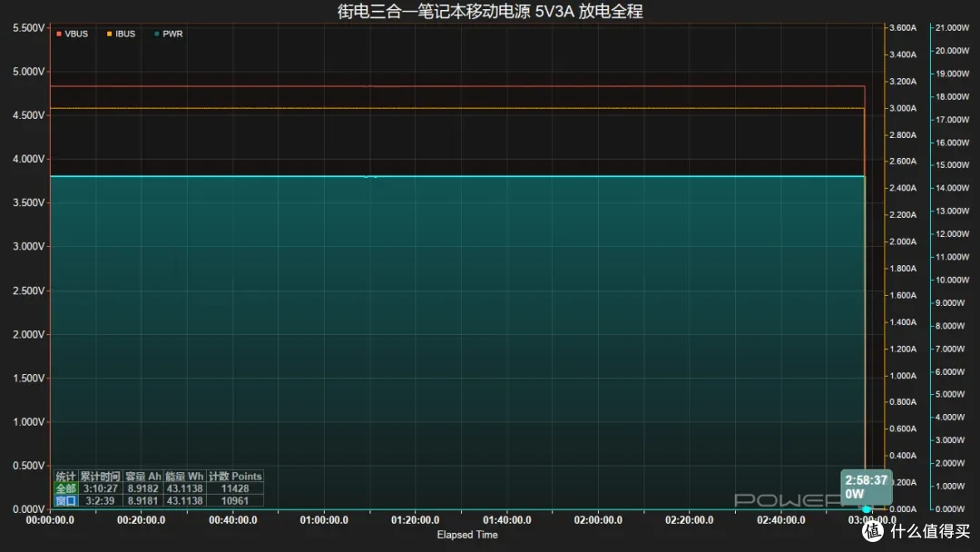
Task: Select the 全部 row label in the stats table
Action: (65, 488)
